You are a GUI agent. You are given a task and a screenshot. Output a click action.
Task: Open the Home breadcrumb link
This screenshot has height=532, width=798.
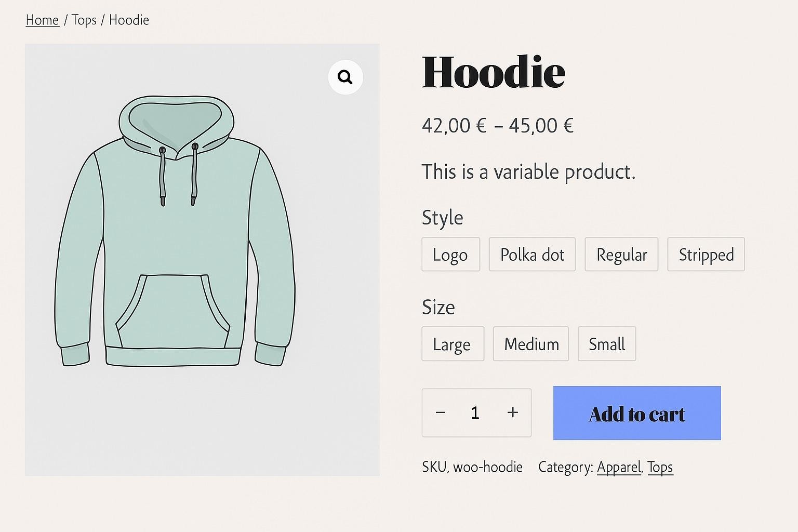coord(42,20)
